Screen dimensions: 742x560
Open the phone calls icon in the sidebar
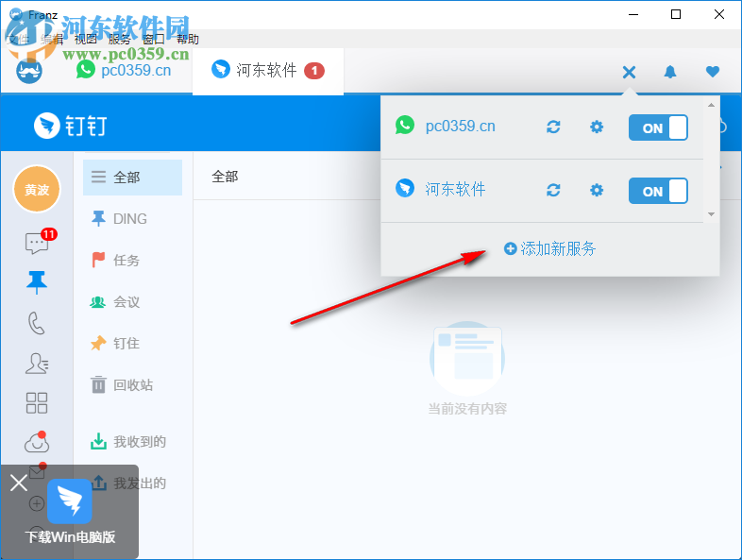37,323
